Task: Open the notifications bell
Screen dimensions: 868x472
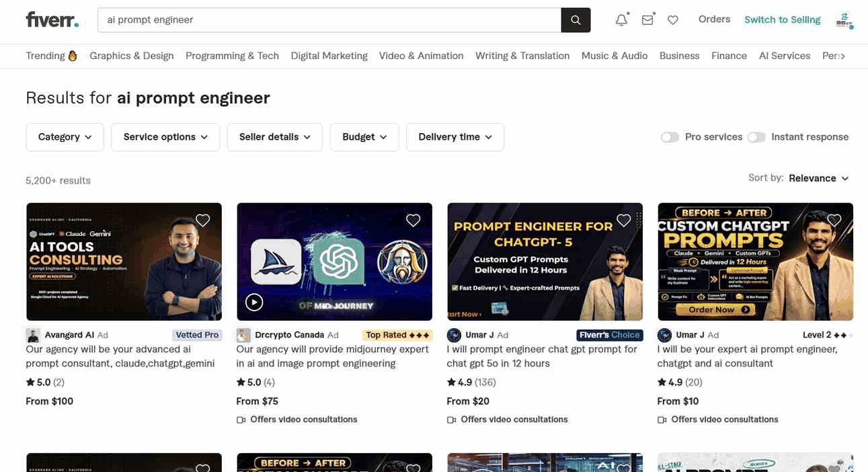Action: click(x=621, y=20)
